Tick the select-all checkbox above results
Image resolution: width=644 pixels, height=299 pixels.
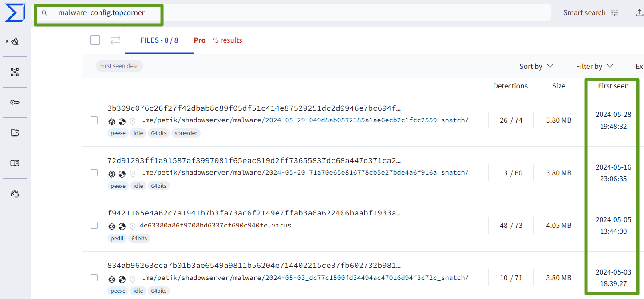click(x=95, y=40)
